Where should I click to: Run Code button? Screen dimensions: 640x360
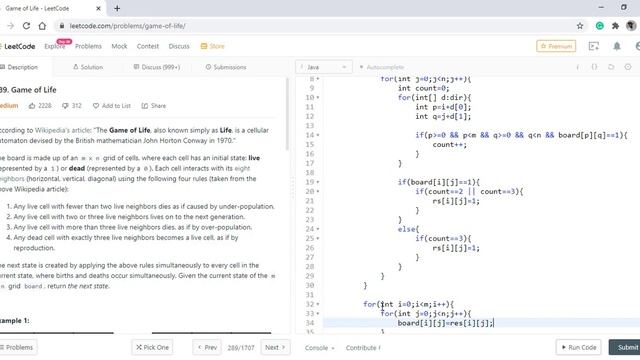(578, 347)
